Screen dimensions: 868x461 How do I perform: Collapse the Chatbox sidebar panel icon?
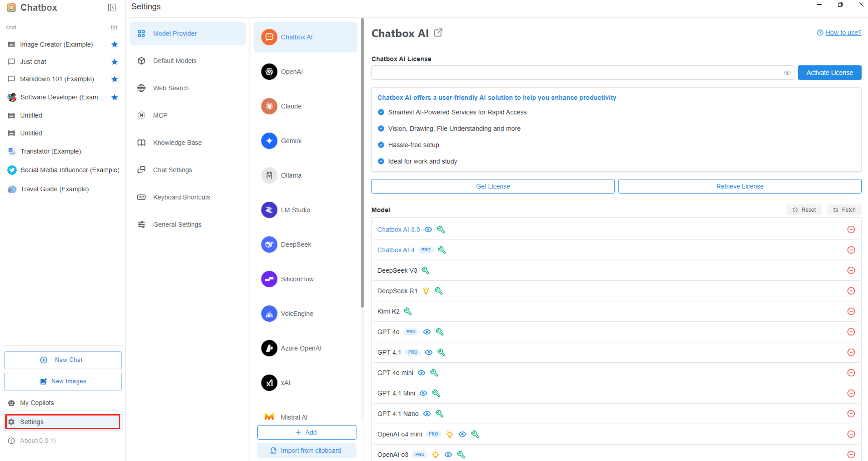[112, 7]
